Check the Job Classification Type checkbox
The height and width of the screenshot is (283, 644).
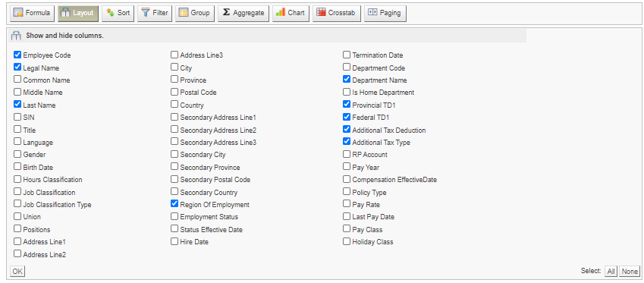17,204
